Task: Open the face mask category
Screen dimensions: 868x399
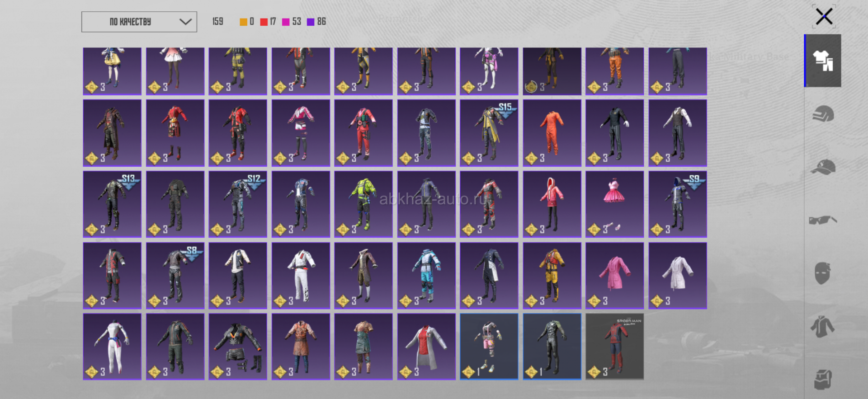Action: click(823, 273)
